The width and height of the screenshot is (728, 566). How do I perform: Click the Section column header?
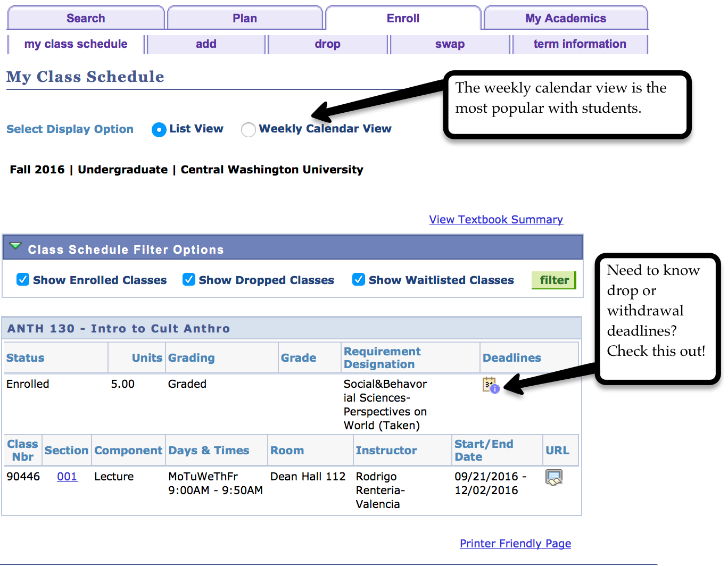coord(66,451)
